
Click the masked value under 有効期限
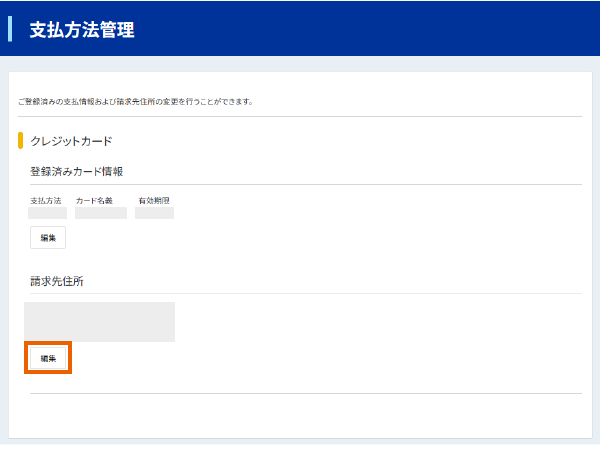(154, 213)
